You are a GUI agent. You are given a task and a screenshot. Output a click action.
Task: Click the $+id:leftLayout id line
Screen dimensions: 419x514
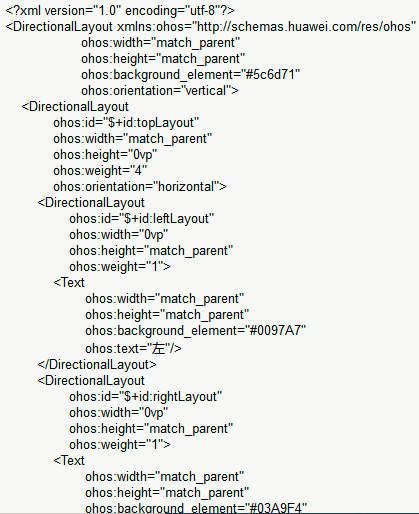coord(141,219)
